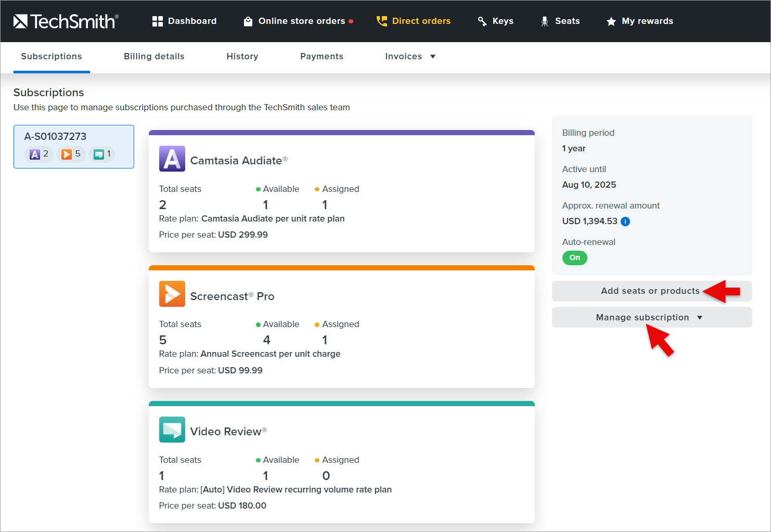Expand the Invoices dropdown

click(x=410, y=57)
